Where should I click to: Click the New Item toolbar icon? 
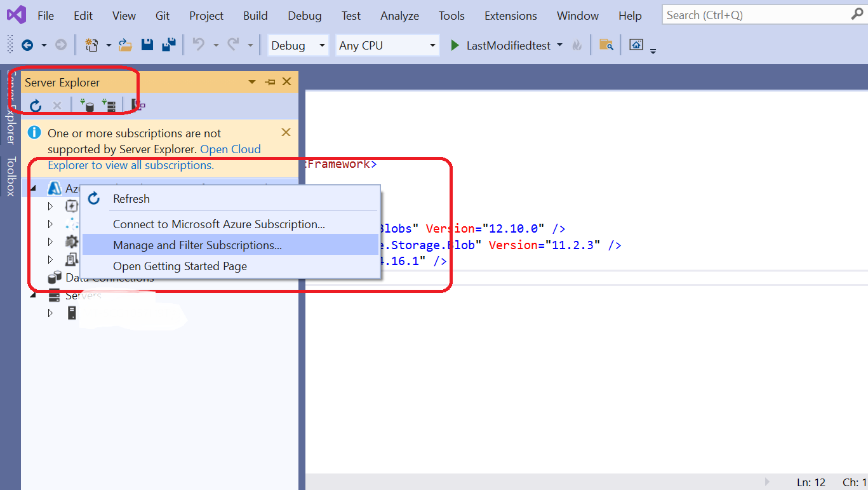click(92, 45)
